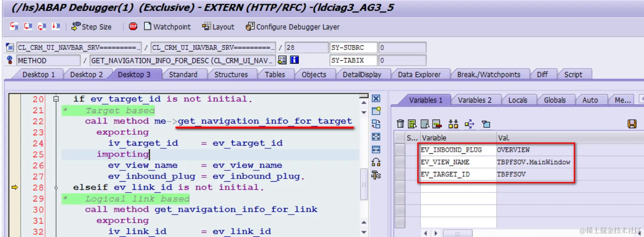The image size is (644, 237).
Task: Click the delete-row list icon with red bar
Action: tap(437, 124)
